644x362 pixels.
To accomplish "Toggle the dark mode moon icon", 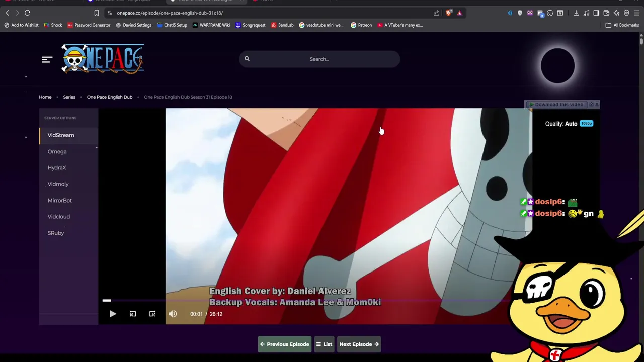I will 557,65.
